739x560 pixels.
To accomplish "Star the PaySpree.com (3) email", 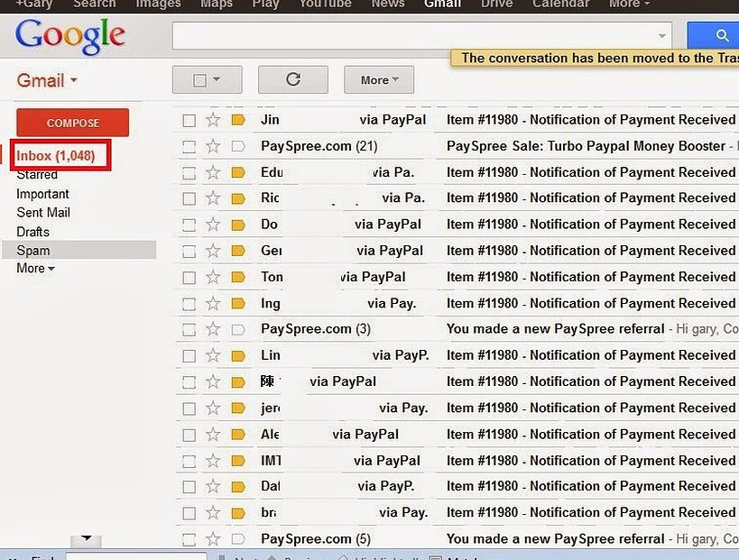I will pos(213,329).
